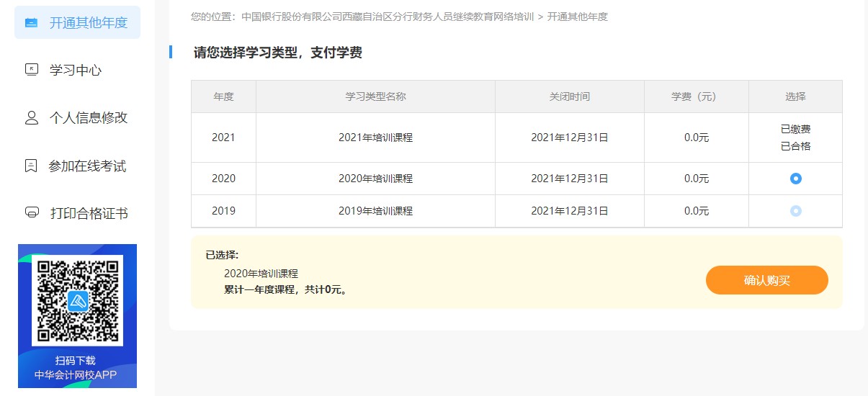Image resolution: width=868 pixels, height=396 pixels.
Task: Click the QR code app download image
Action: [77, 300]
